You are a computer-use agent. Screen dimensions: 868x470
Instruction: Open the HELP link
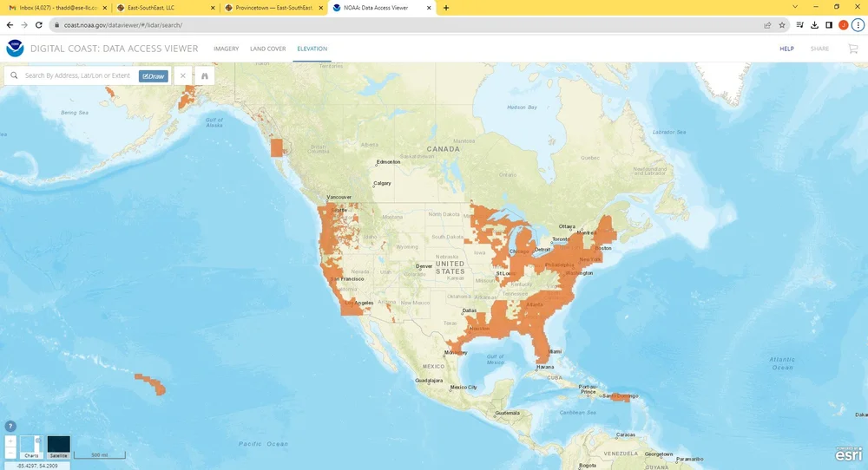click(786, 49)
